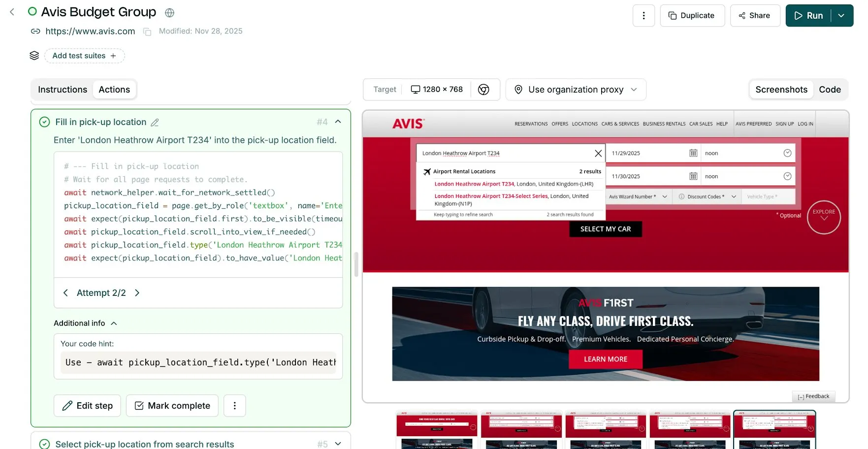
Task: Click the layers stack icon beside test suites
Action: click(x=34, y=56)
